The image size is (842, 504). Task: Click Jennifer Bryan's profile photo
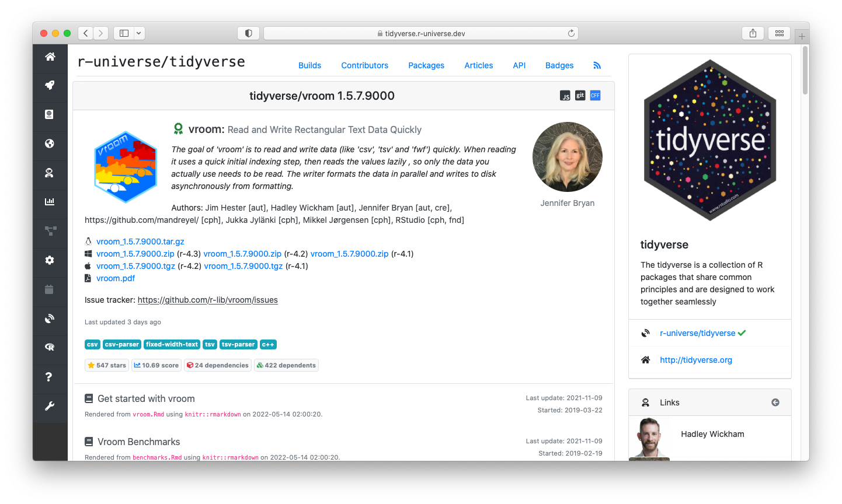567,157
